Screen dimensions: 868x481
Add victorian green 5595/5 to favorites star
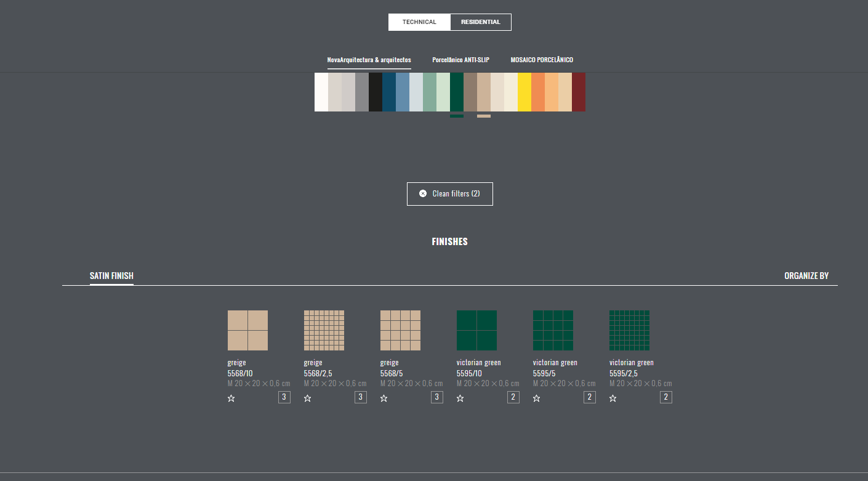coord(537,398)
